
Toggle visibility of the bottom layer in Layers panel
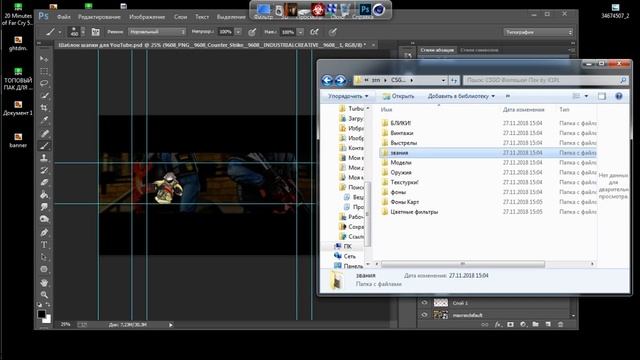[x=424, y=315]
